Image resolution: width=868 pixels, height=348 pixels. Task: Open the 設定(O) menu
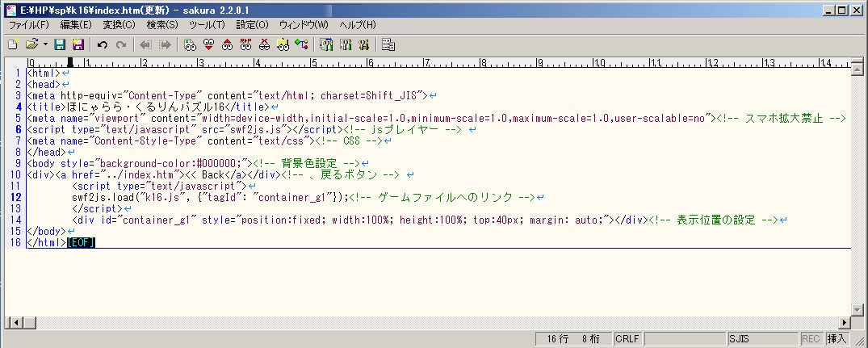point(252,25)
